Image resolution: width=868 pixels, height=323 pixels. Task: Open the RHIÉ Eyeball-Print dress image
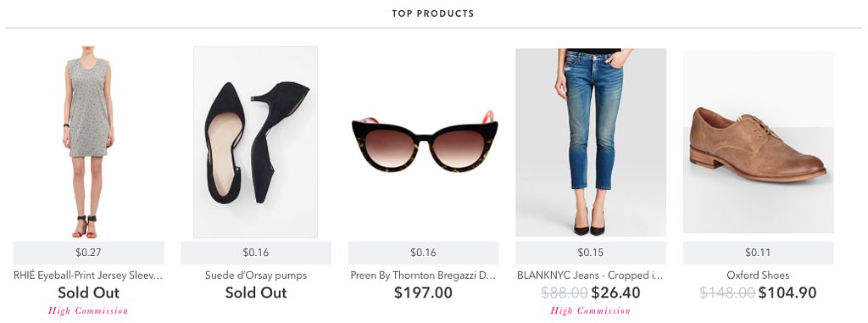[x=88, y=142]
